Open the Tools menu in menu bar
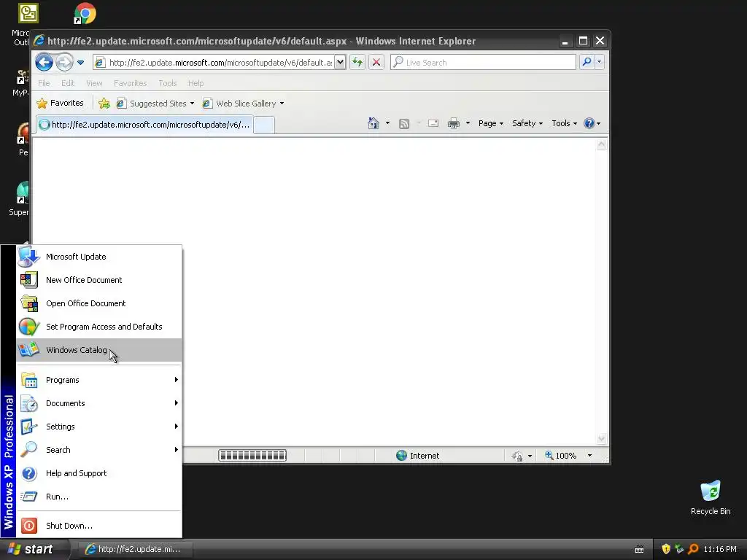 (168, 83)
